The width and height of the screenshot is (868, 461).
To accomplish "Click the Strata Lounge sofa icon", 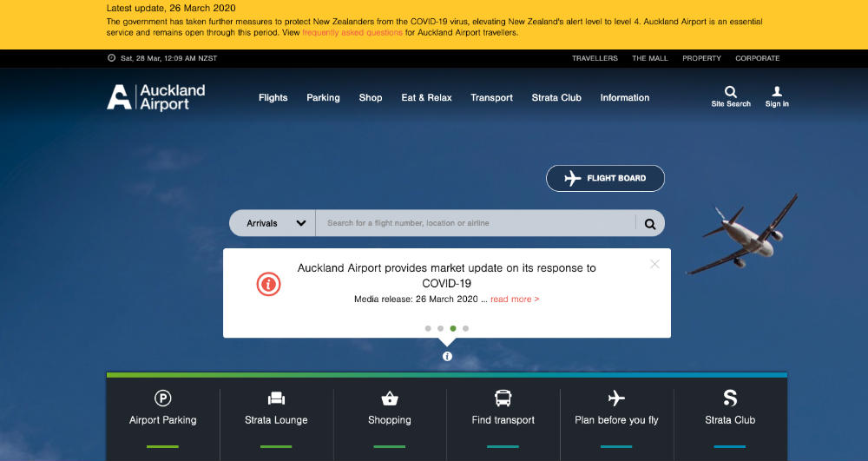I will tap(276, 398).
